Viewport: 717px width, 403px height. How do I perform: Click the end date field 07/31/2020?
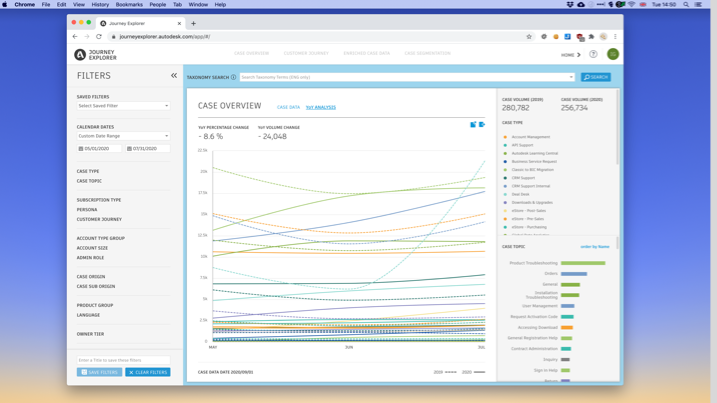pyautogui.click(x=148, y=149)
